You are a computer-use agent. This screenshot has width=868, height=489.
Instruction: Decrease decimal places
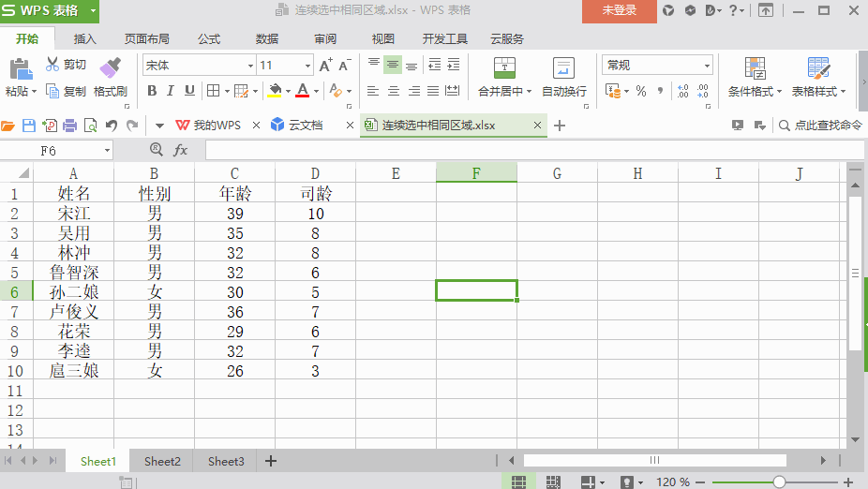pos(702,91)
